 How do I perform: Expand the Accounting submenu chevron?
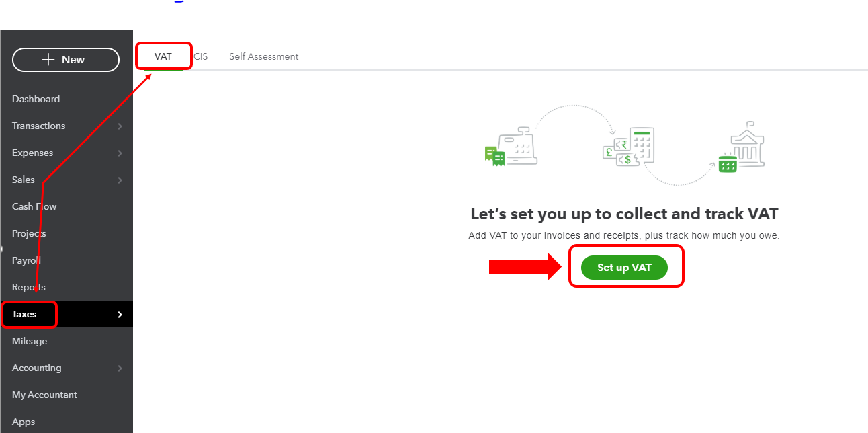120,368
